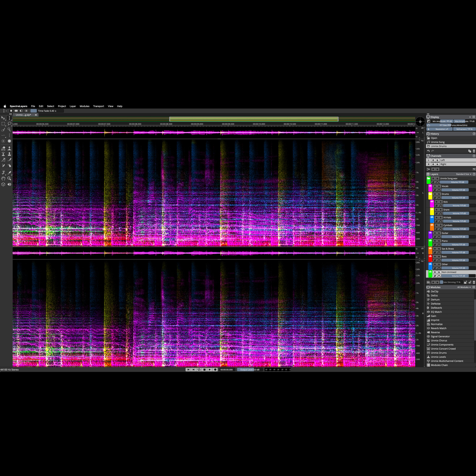This screenshot has height=476, width=476.
Task: Solo the Guitar layer
Action: click(439, 233)
